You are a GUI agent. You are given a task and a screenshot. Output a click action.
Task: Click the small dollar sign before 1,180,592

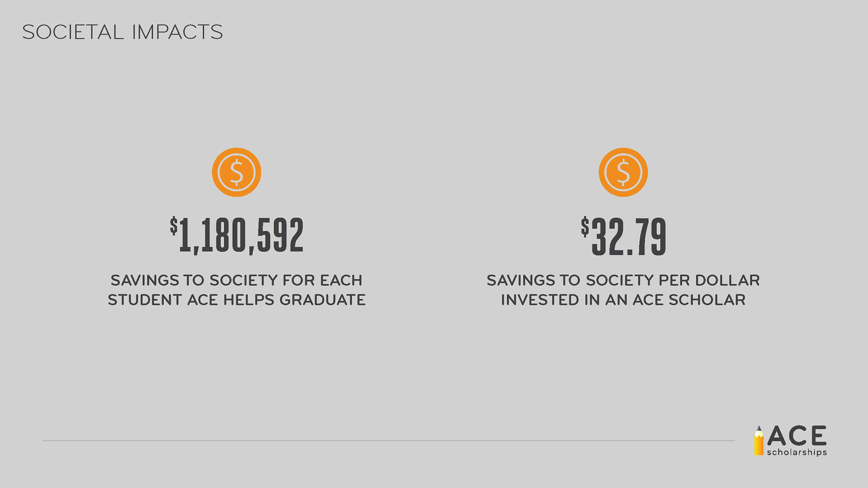tap(174, 225)
